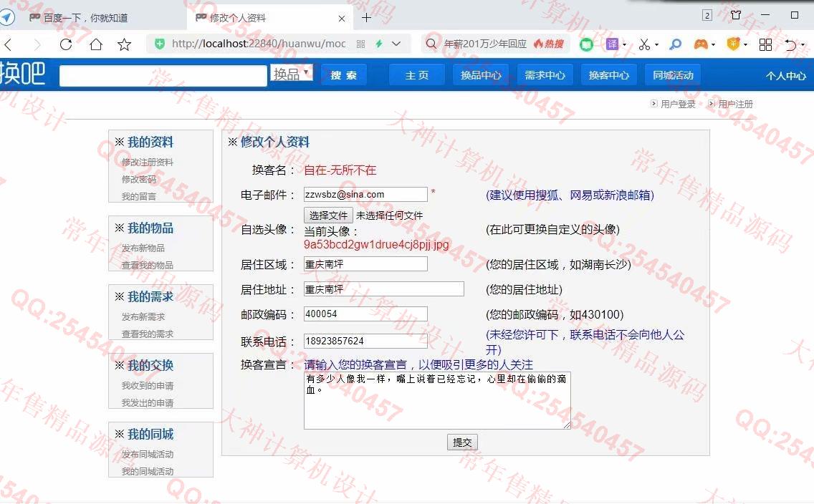This screenshot has height=504, width=814.
Task: Bookmark page with the star icon
Action: click(x=125, y=44)
